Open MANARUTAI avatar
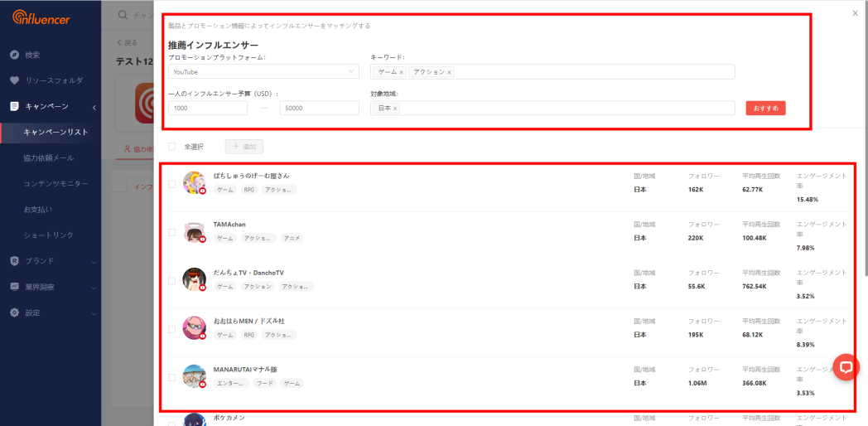 tap(195, 377)
